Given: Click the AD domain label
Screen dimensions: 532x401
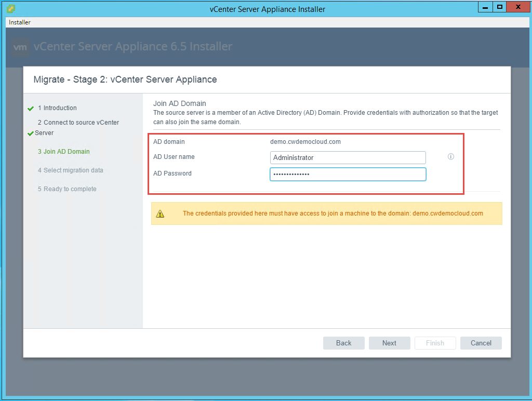Looking at the screenshot, I should 169,142.
